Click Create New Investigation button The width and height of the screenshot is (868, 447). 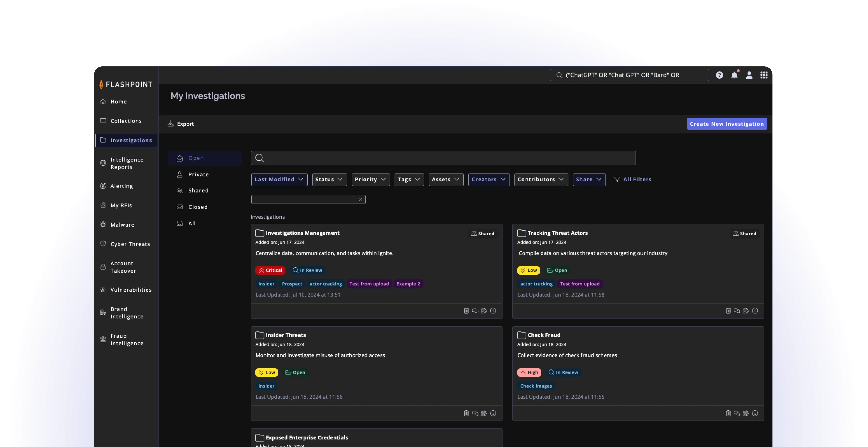pos(727,124)
